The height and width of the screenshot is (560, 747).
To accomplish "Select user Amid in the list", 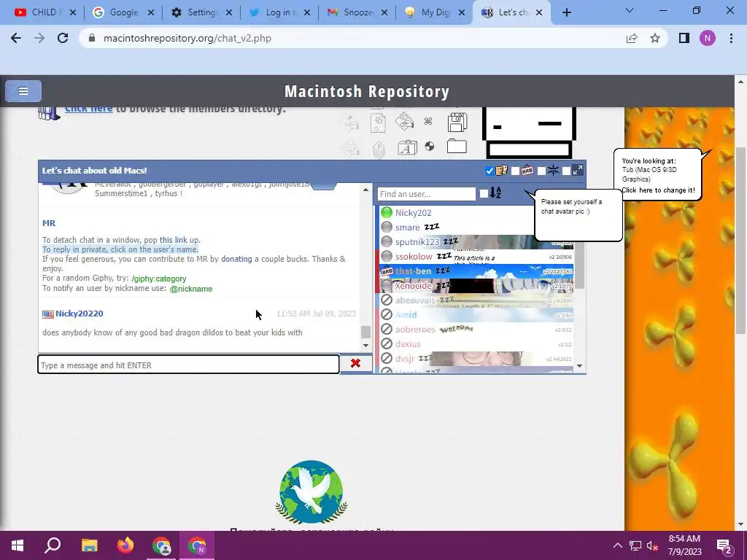I will (x=406, y=315).
